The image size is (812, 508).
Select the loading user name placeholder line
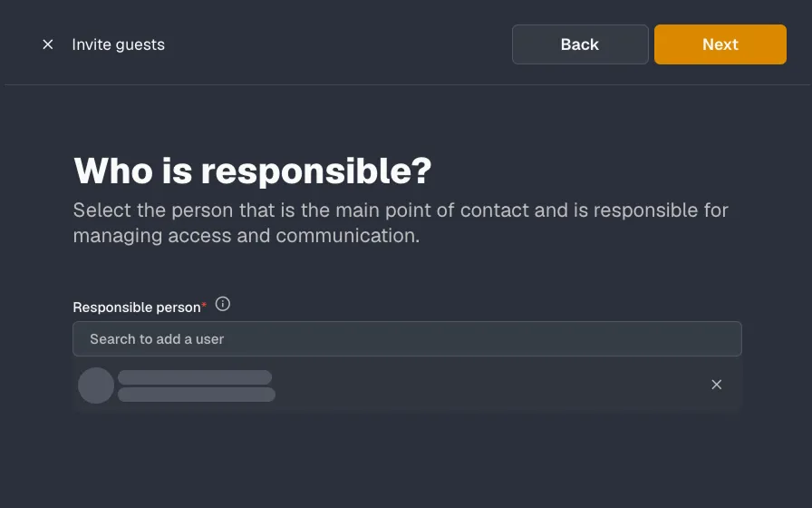point(195,377)
